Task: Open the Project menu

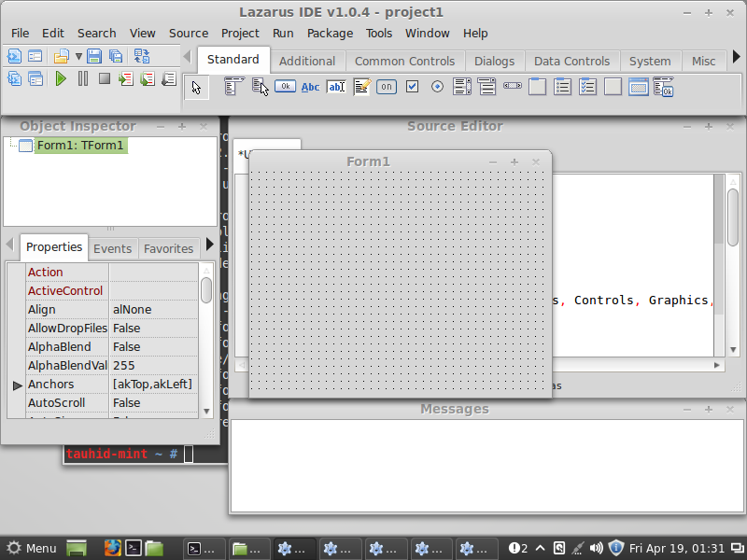Action: tap(240, 34)
